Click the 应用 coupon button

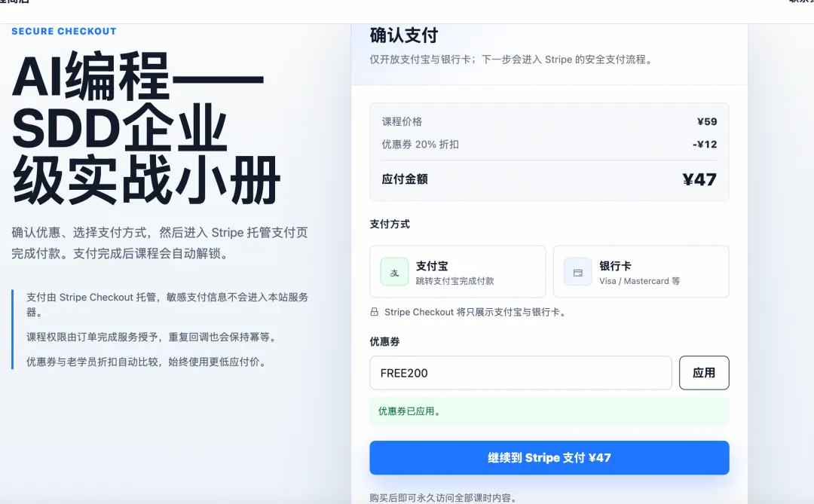pyautogui.click(x=704, y=373)
